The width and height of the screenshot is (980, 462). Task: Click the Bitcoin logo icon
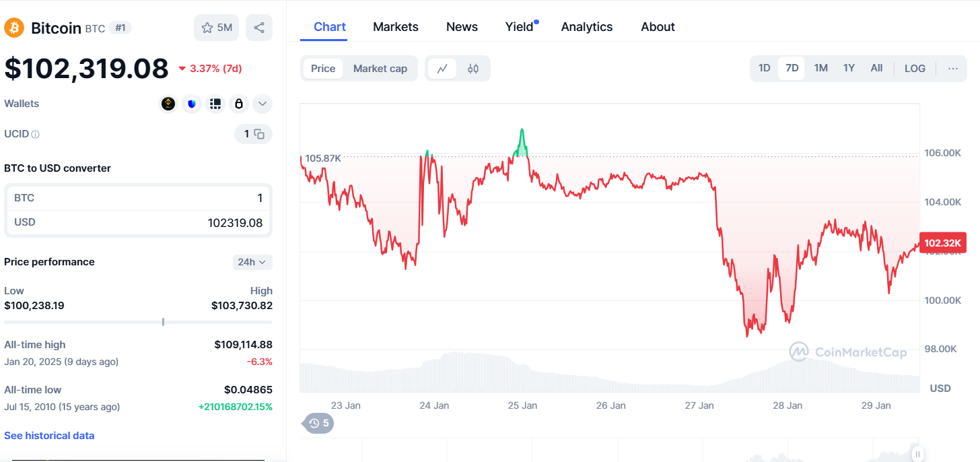click(14, 28)
